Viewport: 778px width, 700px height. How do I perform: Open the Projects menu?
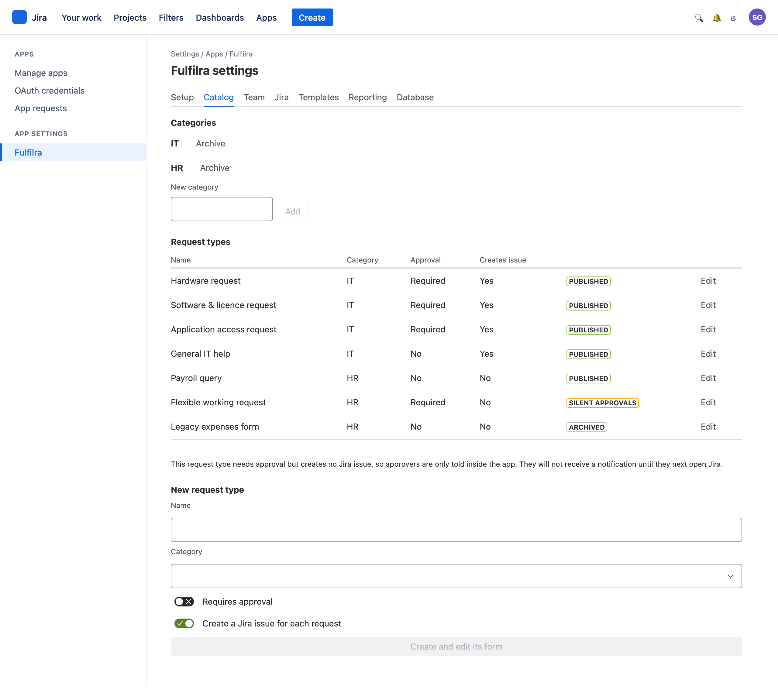click(130, 18)
